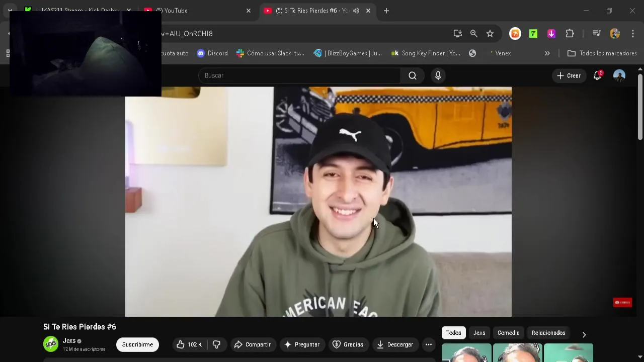Click the globe bookmark icon
The height and width of the screenshot is (362, 644).
472,53
